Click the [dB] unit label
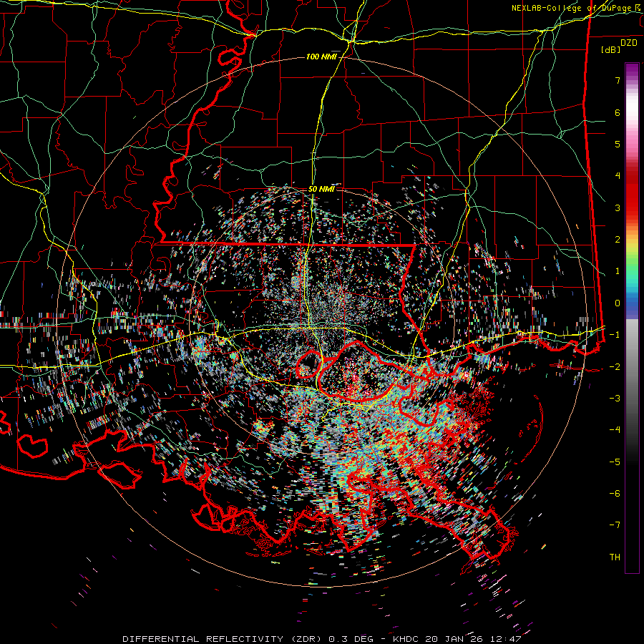 pyautogui.click(x=611, y=49)
